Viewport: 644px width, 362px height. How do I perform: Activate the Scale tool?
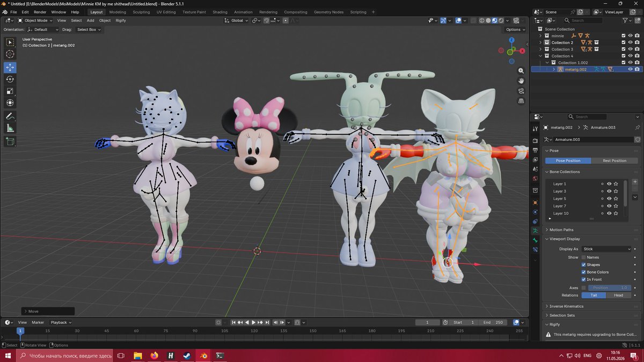10,91
